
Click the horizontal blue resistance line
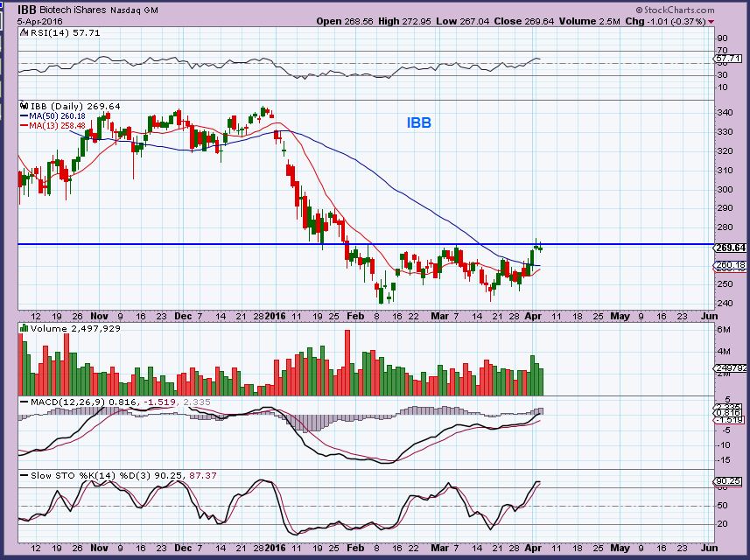tap(366, 244)
